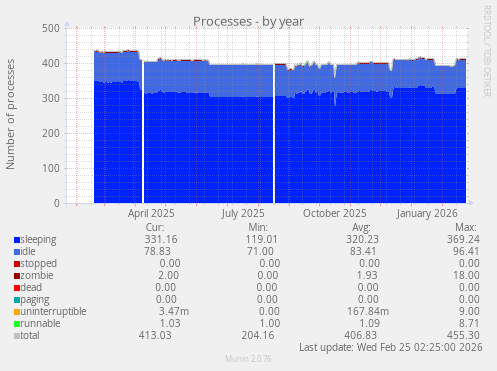Click sleeping maximum value 369.24
This screenshot has width=497, height=371.
tap(463, 239)
